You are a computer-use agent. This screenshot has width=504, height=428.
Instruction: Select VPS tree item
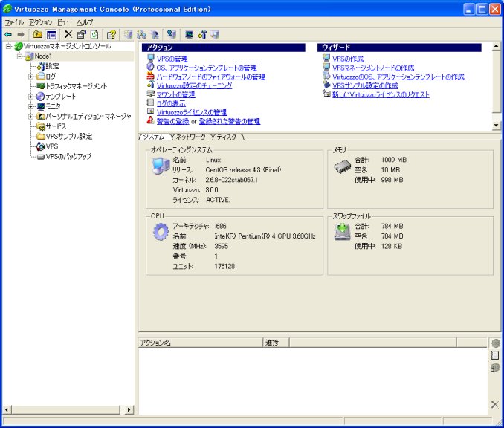(52, 146)
